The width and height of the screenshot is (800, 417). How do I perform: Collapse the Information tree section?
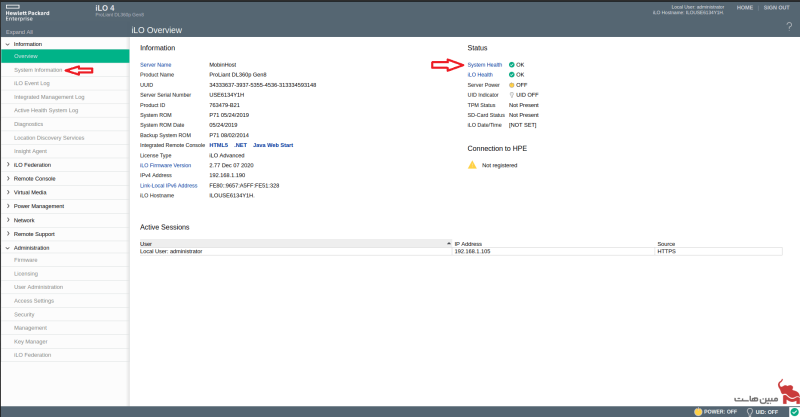click(8, 44)
